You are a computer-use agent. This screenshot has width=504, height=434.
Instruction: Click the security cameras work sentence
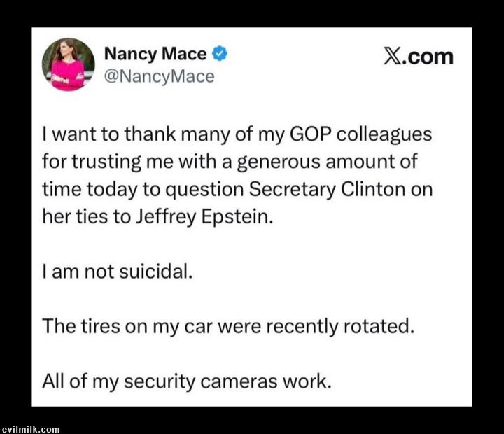point(185,381)
